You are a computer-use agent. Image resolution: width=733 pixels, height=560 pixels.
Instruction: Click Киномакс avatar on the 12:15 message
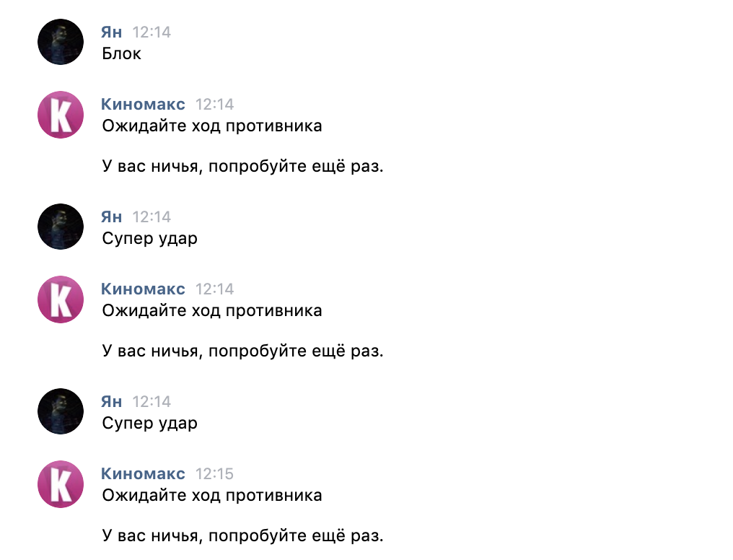61,484
